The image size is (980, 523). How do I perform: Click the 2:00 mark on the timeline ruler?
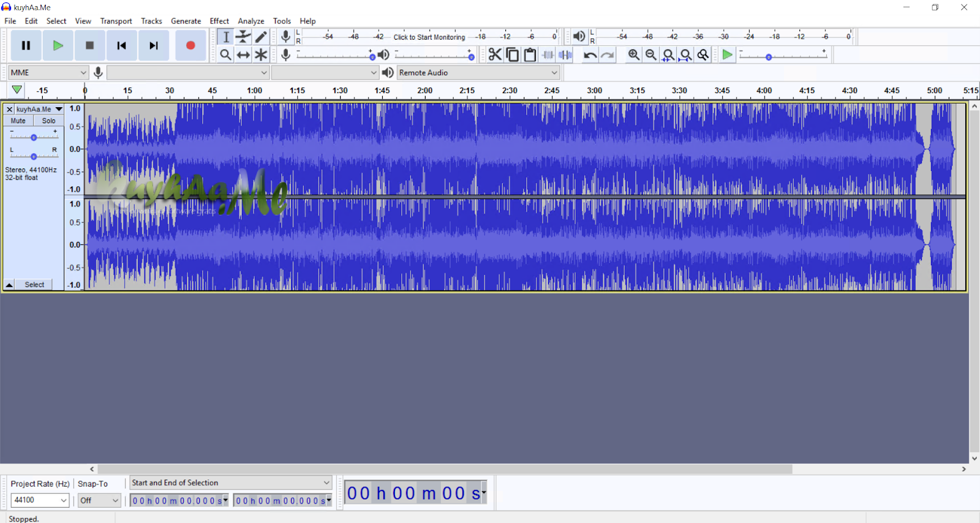pyautogui.click(x=424, y=90)
